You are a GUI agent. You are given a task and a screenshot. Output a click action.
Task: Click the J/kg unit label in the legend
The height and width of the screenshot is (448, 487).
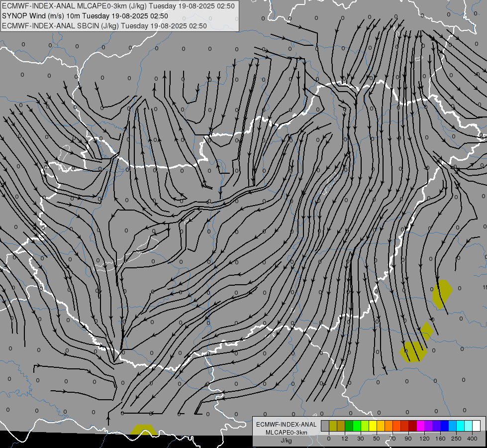(287, 440)
